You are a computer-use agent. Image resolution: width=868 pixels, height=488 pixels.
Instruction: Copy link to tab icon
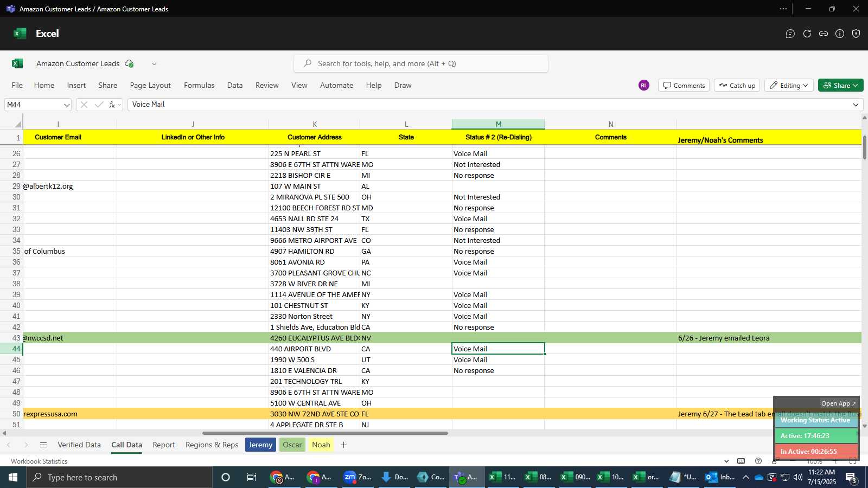point(824,34)
